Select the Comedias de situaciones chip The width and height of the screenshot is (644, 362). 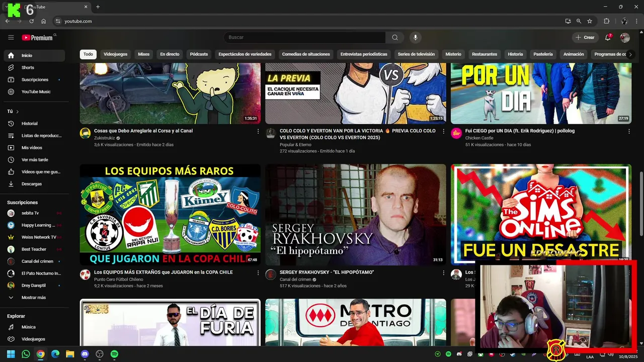click(306, 54)
